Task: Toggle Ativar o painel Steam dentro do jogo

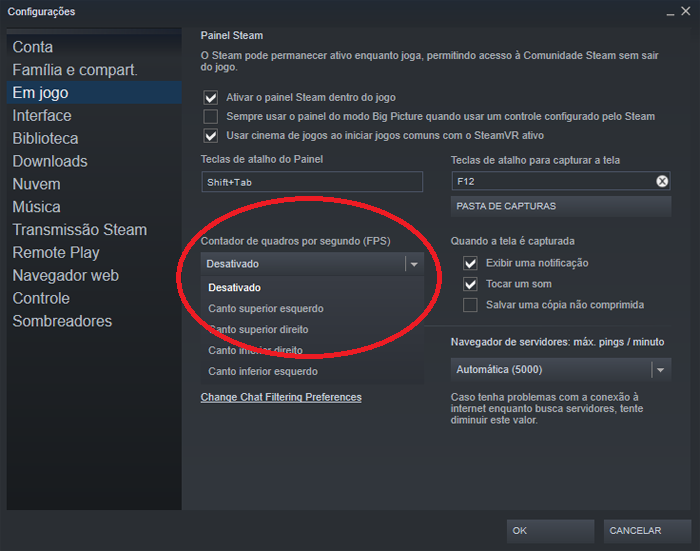Action: point(211,97)
